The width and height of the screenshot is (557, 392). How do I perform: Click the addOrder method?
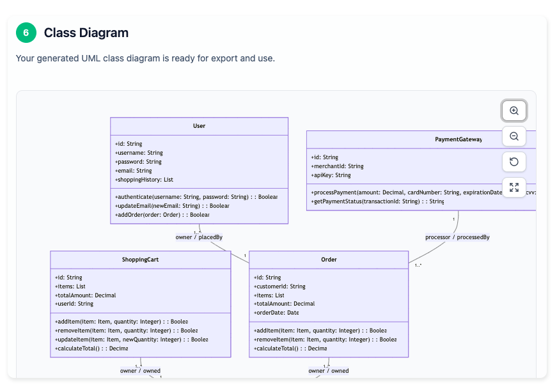click(x=162, y=215)
